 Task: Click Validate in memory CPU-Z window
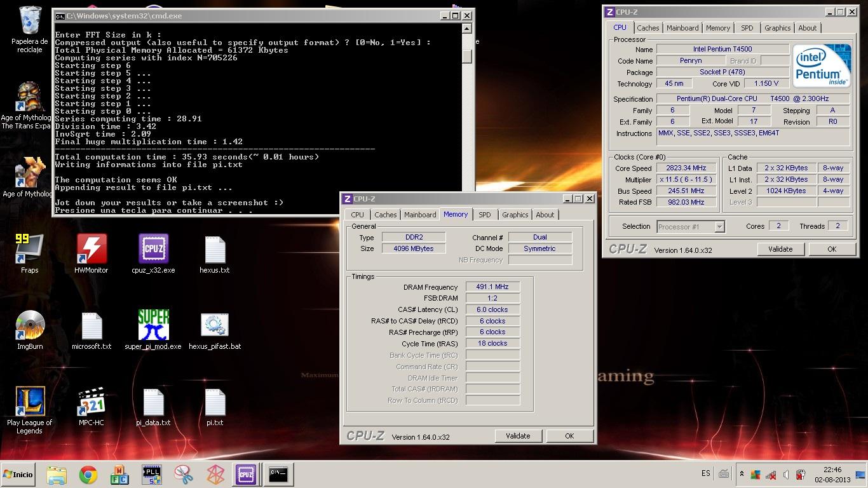pos(518,436)
